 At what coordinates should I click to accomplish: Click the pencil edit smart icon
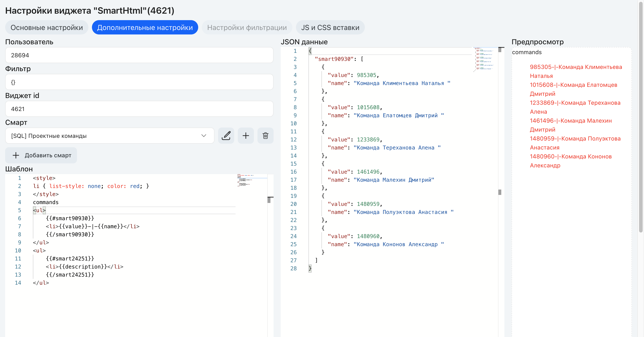click(226, 136)
